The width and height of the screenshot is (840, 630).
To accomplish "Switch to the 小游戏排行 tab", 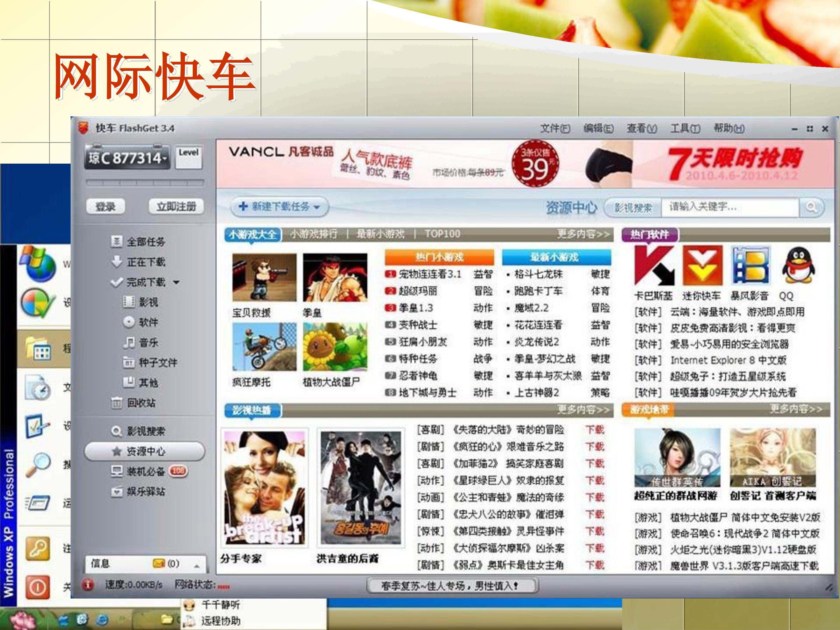I will 314,234.
